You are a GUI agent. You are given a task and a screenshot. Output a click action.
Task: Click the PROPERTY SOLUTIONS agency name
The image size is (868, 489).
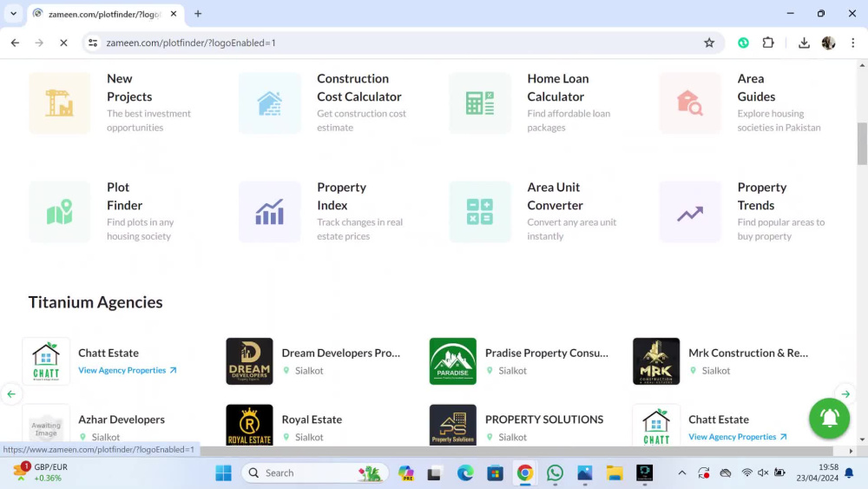click(544, 420)
